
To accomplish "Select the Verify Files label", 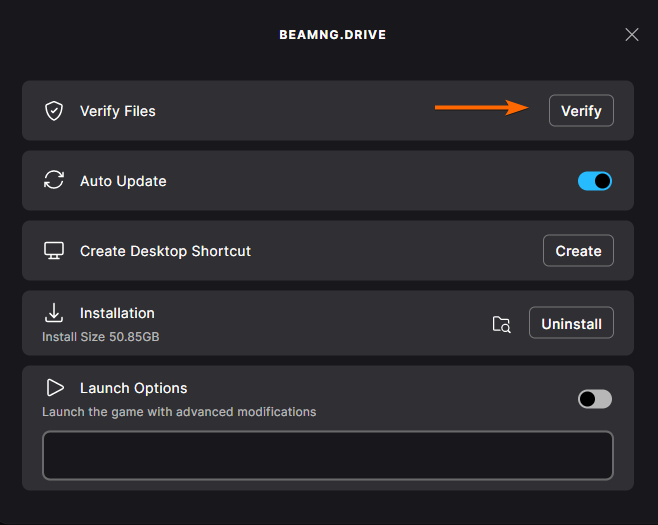I will [x=118, y=111].
